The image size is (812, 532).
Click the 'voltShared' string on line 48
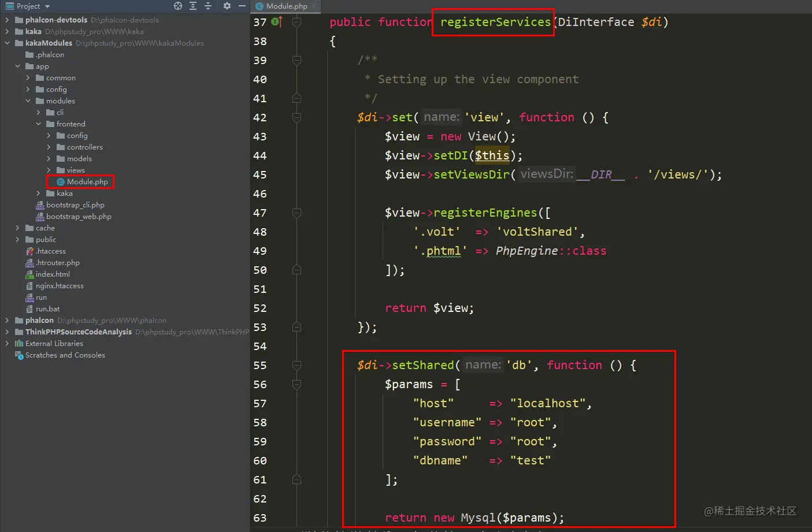[x=537, y=232]
